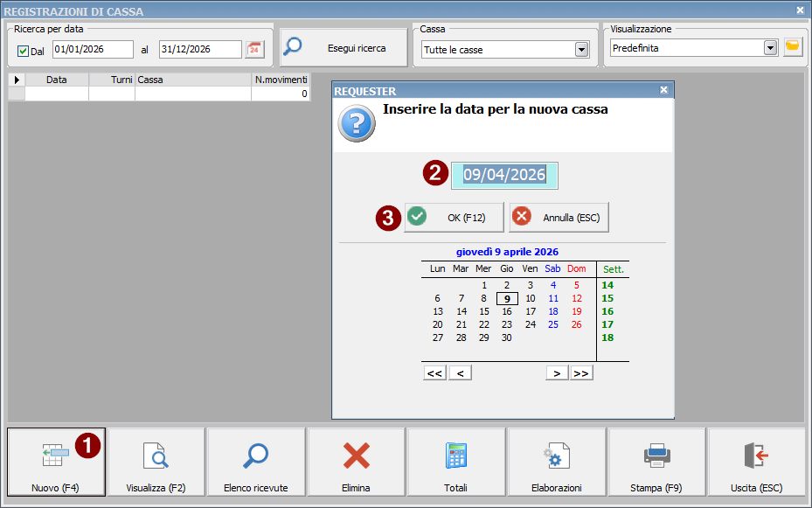Expand the Cassa dropdown list
The height and width of the screenshot is (508, 812).
581,50
